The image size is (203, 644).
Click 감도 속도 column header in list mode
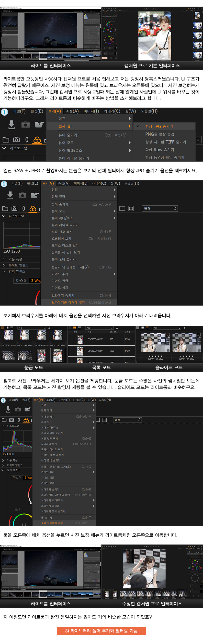[113, 332]
